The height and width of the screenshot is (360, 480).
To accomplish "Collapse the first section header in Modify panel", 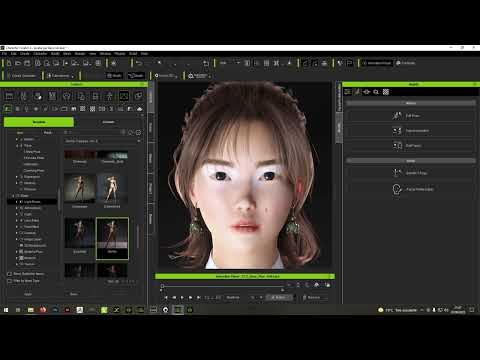I will 411,103.
